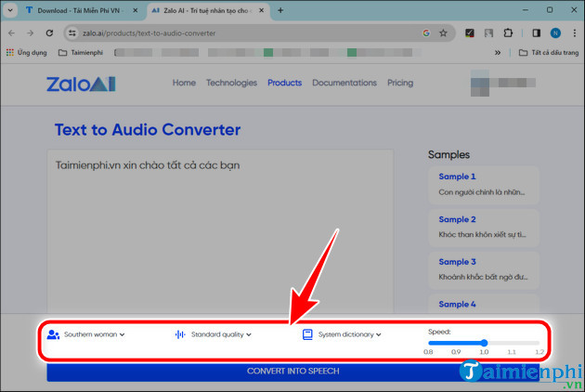Close the Download - Tải Miễn Phí VN tab

coord(135,10)
